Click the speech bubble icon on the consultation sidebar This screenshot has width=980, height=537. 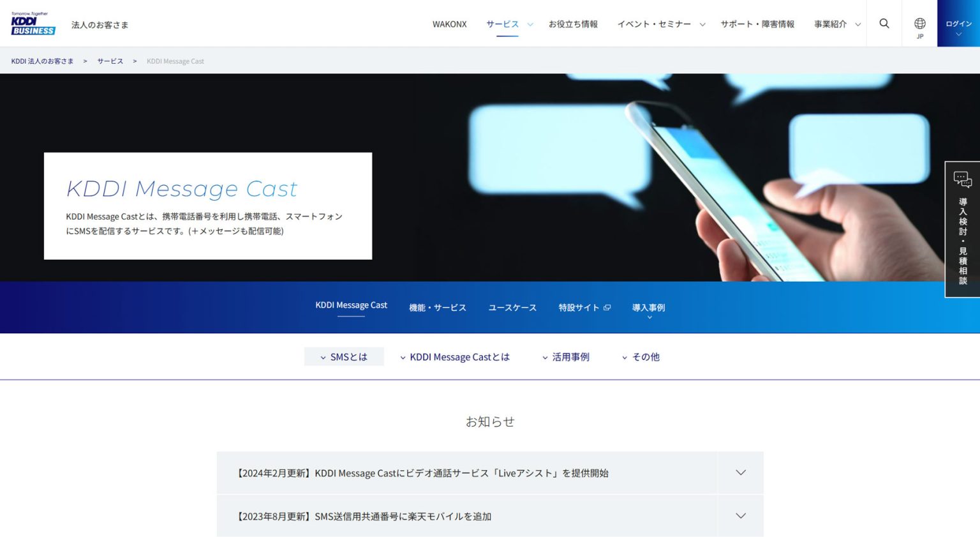962,180
